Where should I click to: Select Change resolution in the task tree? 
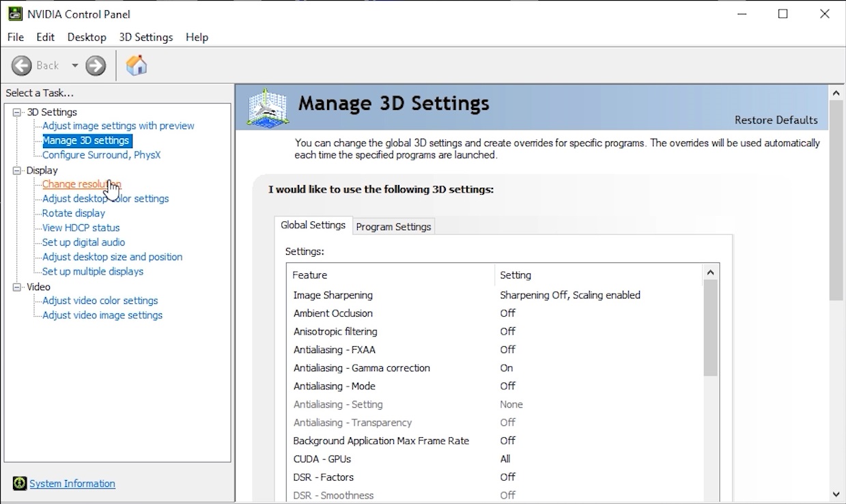[81, 184]
